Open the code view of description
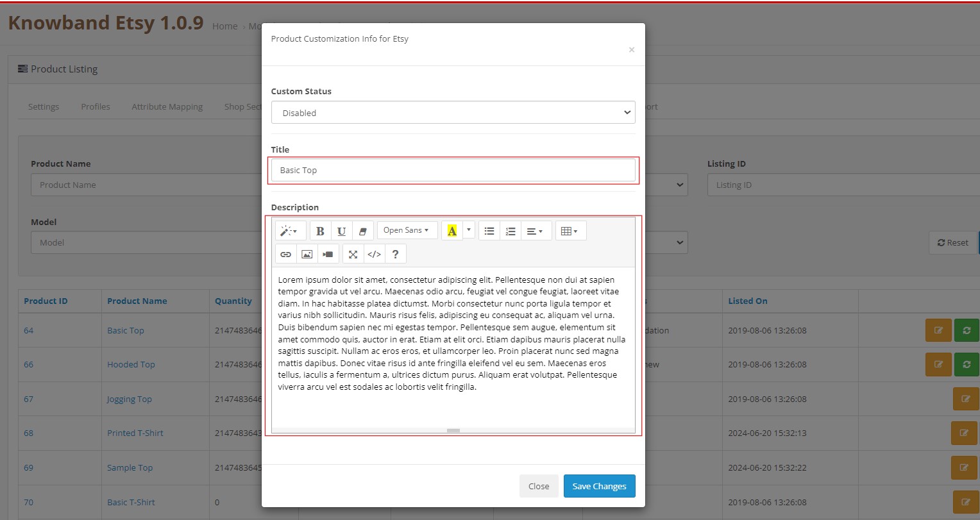The width and height of the screenshot is (980, 520). (374, 254)
